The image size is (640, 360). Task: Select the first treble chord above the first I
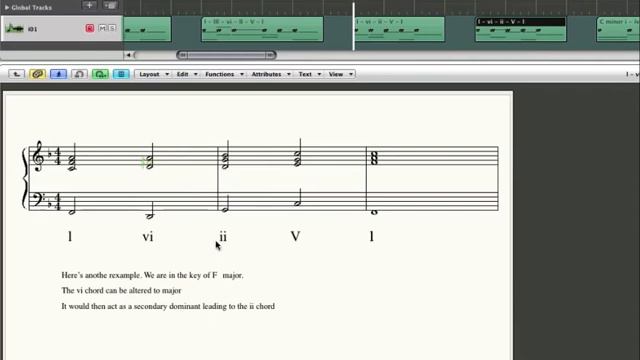point(71,157)
